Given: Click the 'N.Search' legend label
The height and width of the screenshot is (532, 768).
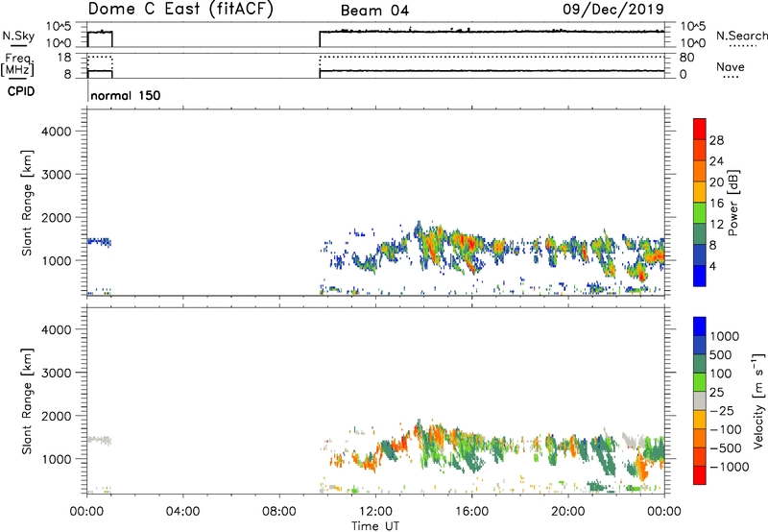Looking at the screenshot, I should click(741, 36).
